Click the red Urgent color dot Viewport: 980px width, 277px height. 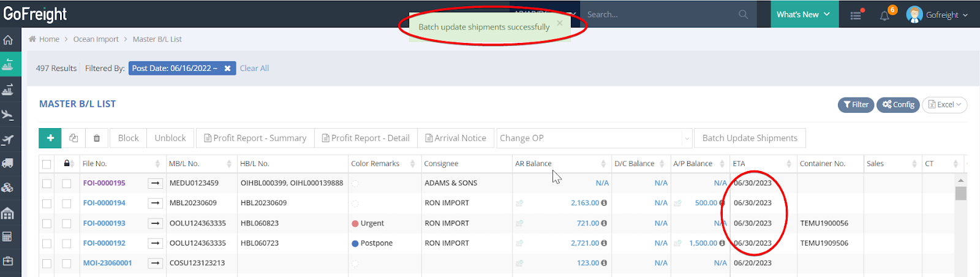(x=355, y=224)
